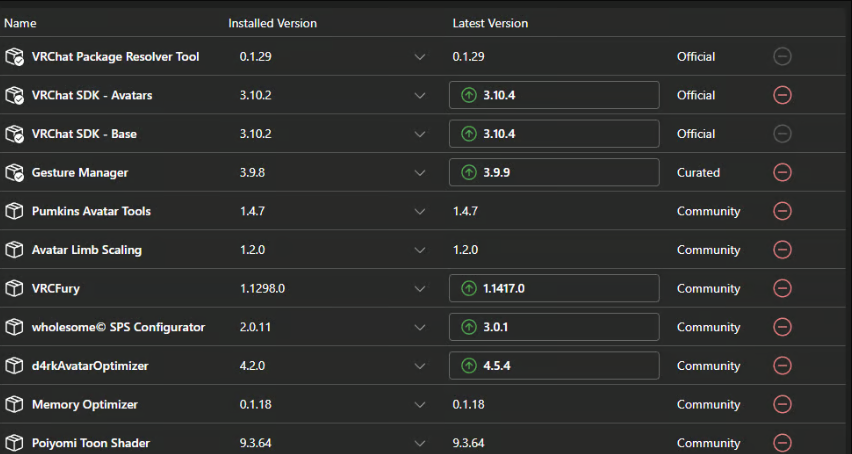This screenshot has height=454, width=852.
Task: Remove Poiyomi Toon Shader using the minus icon
Action: (782, 443)
